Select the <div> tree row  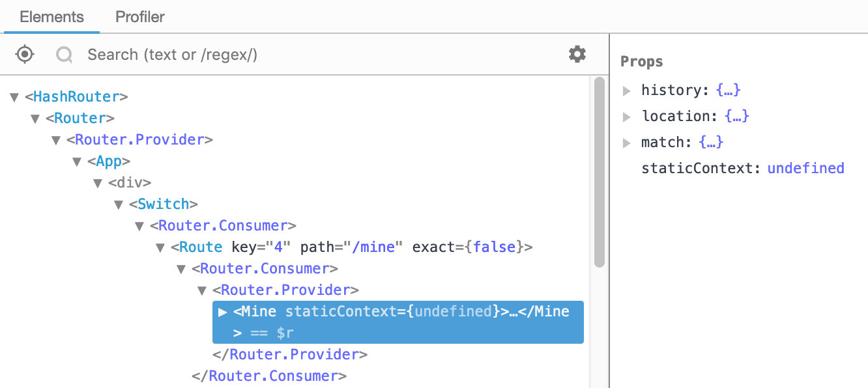[130, 183]
